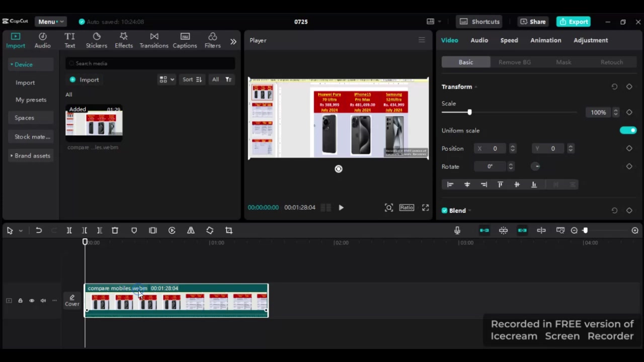Viewport: 644px width, 362px height.
Task: Open the Filters panel
Action: coord(212,40)
